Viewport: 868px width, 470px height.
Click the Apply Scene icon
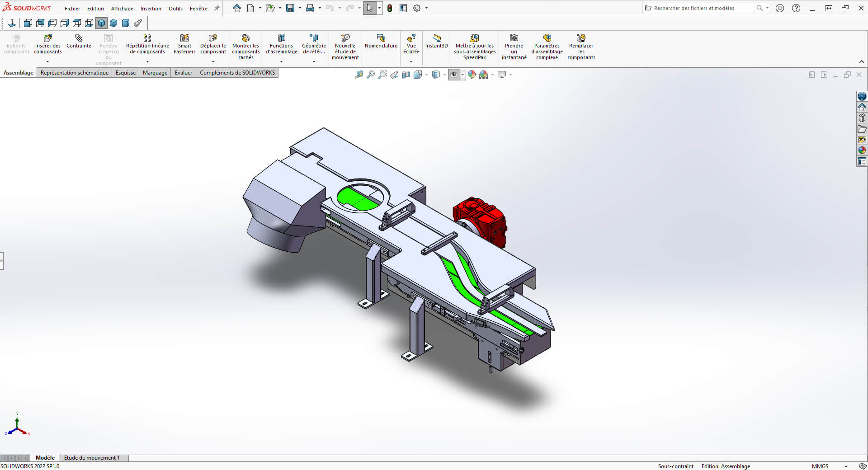pos(484,75)
